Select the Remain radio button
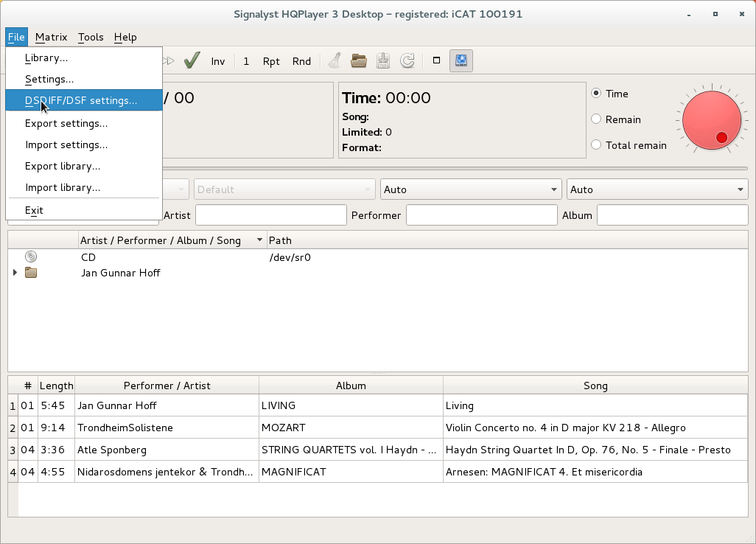 (596, 119)
